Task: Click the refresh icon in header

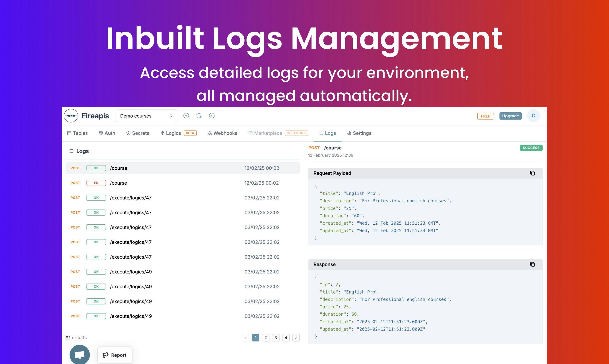Action: pos(199,116)
